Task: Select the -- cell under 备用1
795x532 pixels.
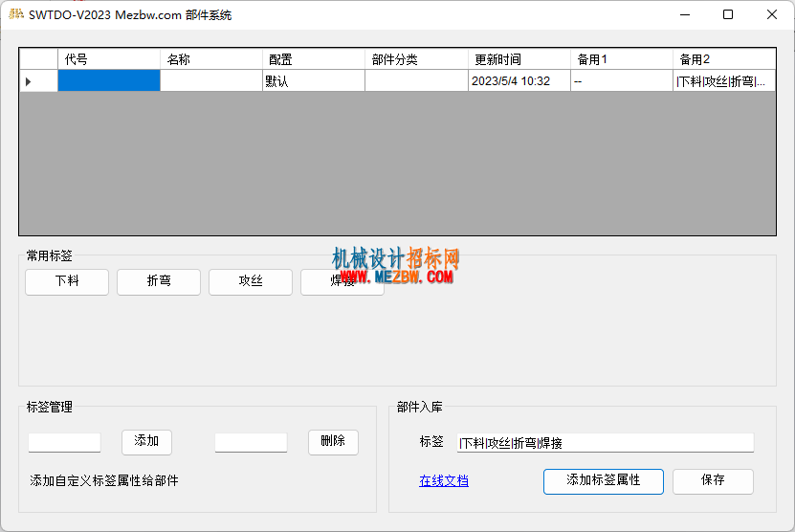Action: click(x=622, y=81)
